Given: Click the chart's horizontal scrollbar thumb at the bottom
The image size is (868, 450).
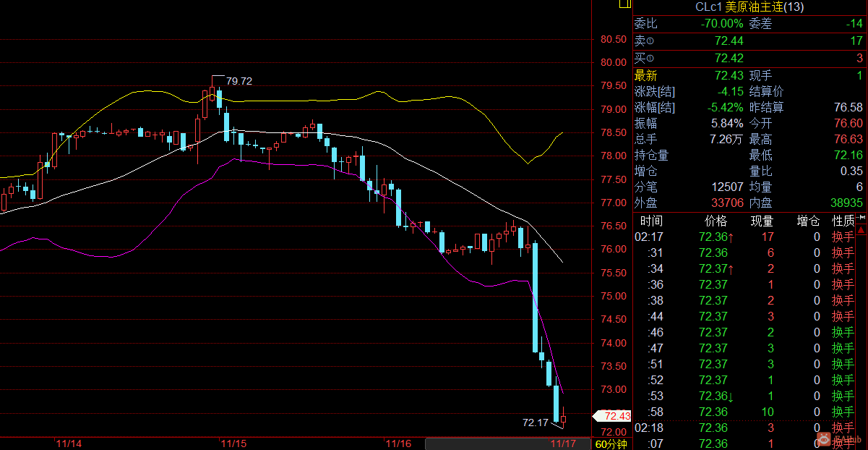Looking at the screenshot, I should 508,443.
